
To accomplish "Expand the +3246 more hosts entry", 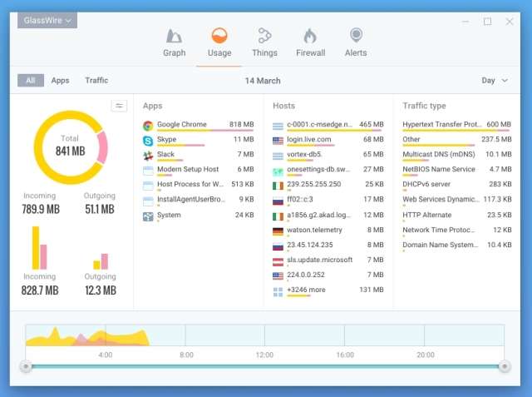I will pos(304,290).
